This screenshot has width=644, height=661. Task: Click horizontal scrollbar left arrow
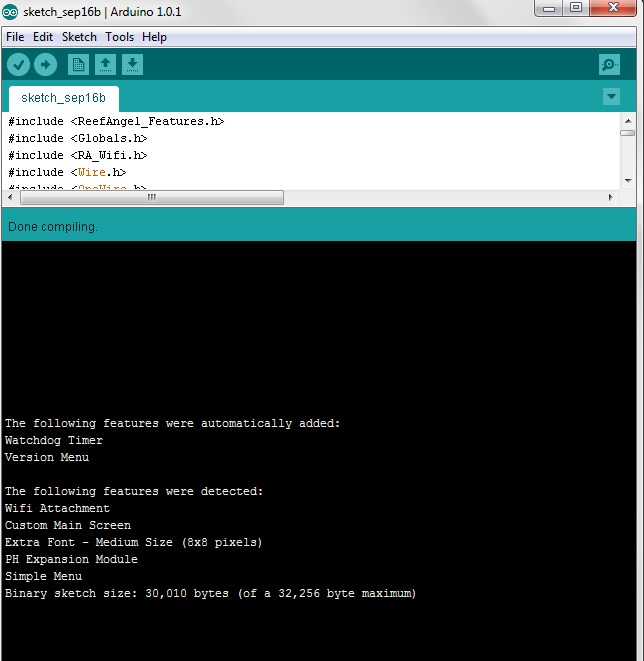(11, 197)
